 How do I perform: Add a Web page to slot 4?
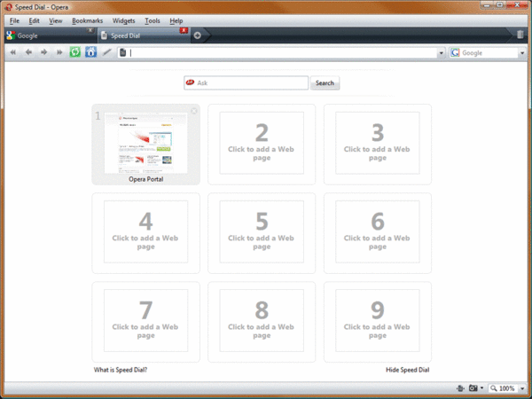[146, 231]
